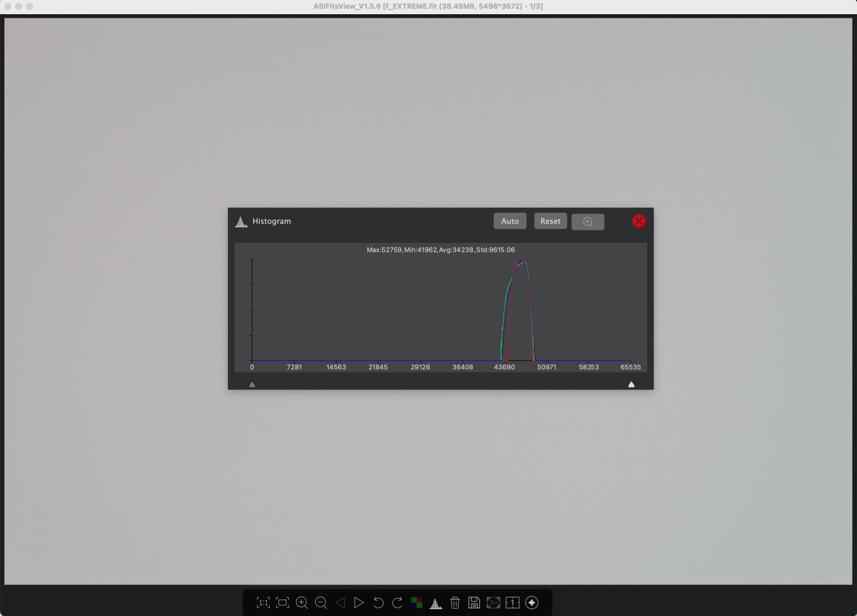Click the 65535 axis label on histogram
Image resolution: width=857 pixels, height=616 pixels.
pos(631,367)
